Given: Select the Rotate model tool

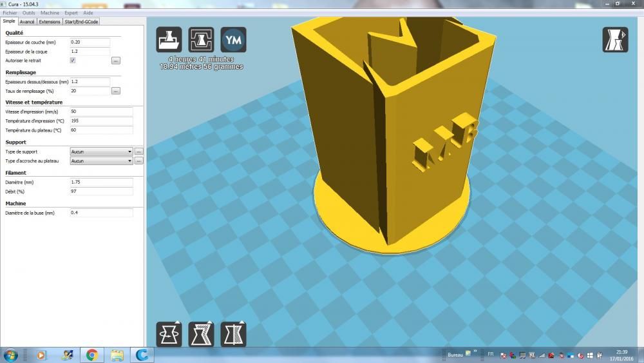Looking at the screenshot, I should tap(169, 334).
